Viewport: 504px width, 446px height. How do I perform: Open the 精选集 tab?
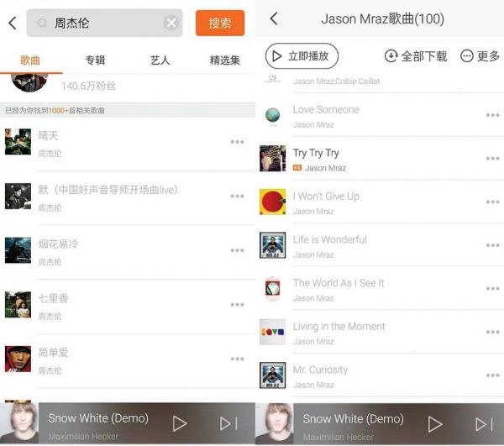pyautogui.click(x=224, y=60)
